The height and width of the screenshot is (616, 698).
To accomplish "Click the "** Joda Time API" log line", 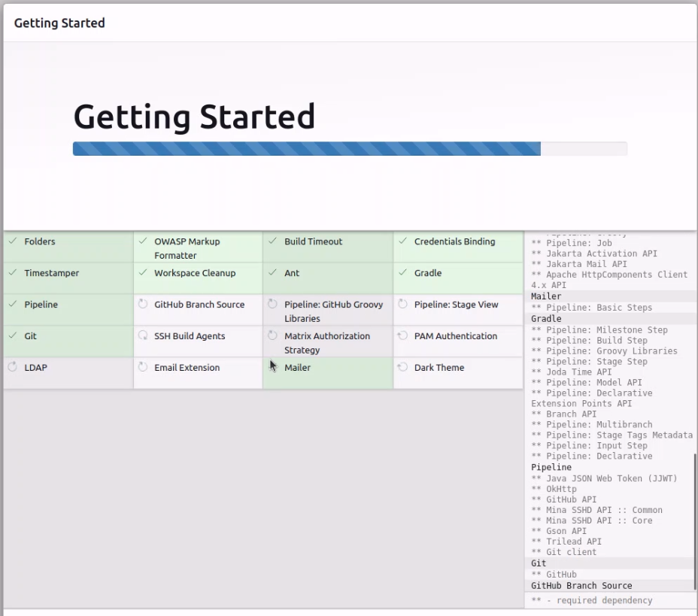I will (572, 372).
